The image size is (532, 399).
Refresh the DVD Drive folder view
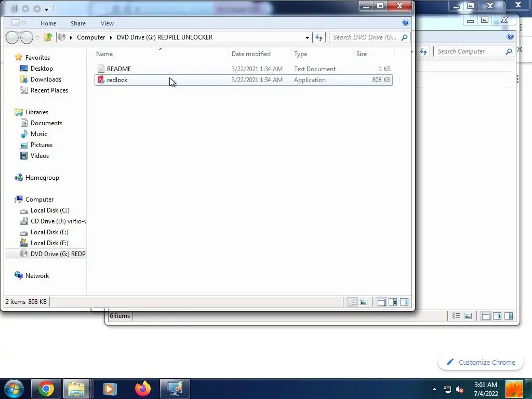click(x=318, y=37)
